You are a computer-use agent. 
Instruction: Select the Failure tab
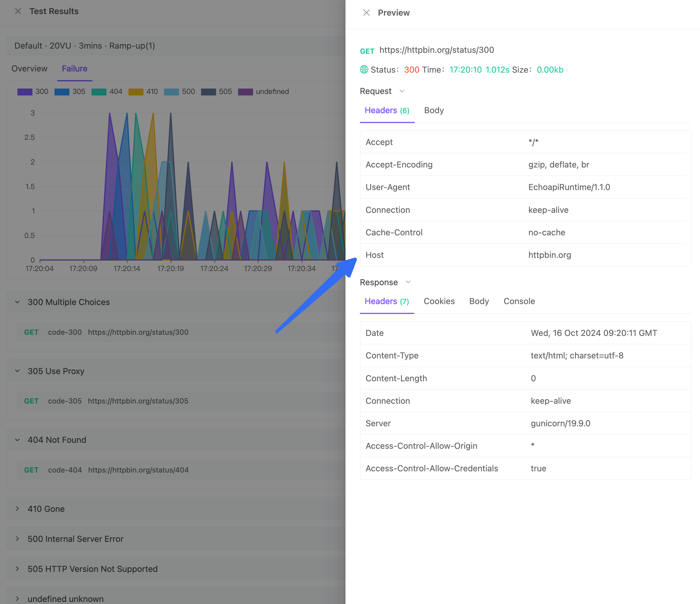pos(75,68)
